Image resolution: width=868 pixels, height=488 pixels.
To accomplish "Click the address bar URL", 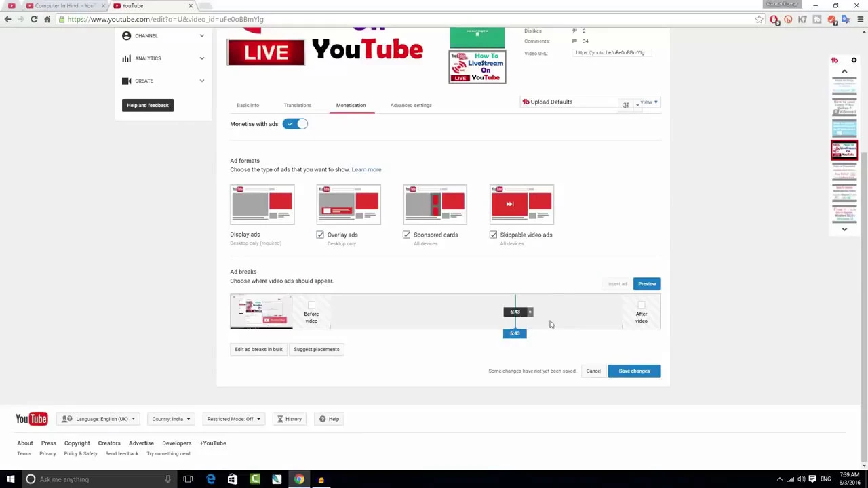I will point(165,19).
